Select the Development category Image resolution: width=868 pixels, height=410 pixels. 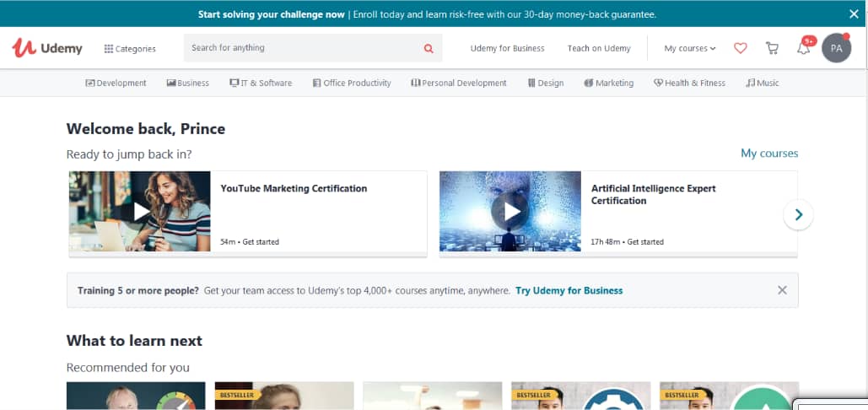116,83
